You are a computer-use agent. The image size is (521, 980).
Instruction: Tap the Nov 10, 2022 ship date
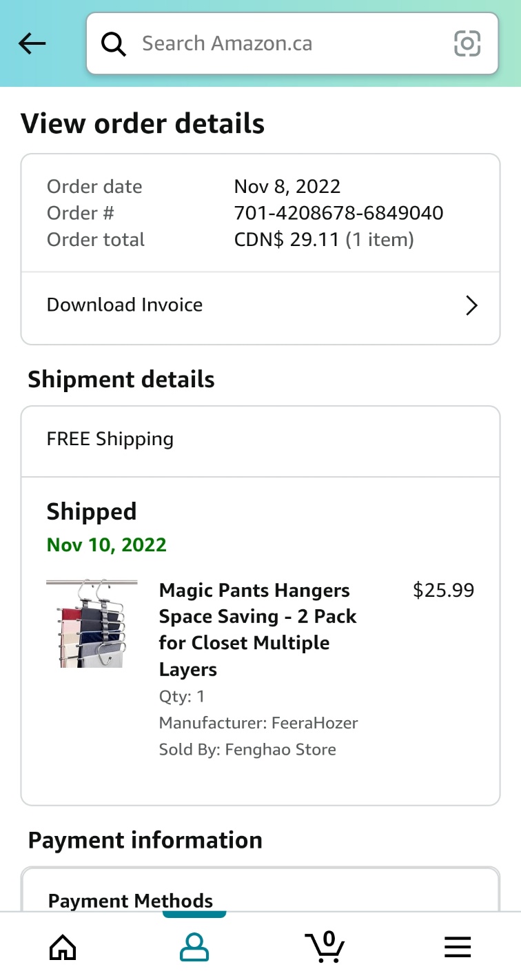click(x=107, y=544)
